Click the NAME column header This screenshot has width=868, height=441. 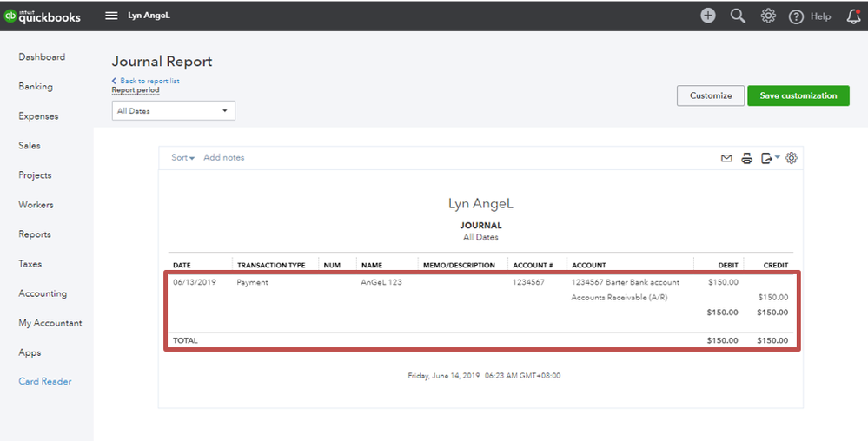tap(372, 265)
